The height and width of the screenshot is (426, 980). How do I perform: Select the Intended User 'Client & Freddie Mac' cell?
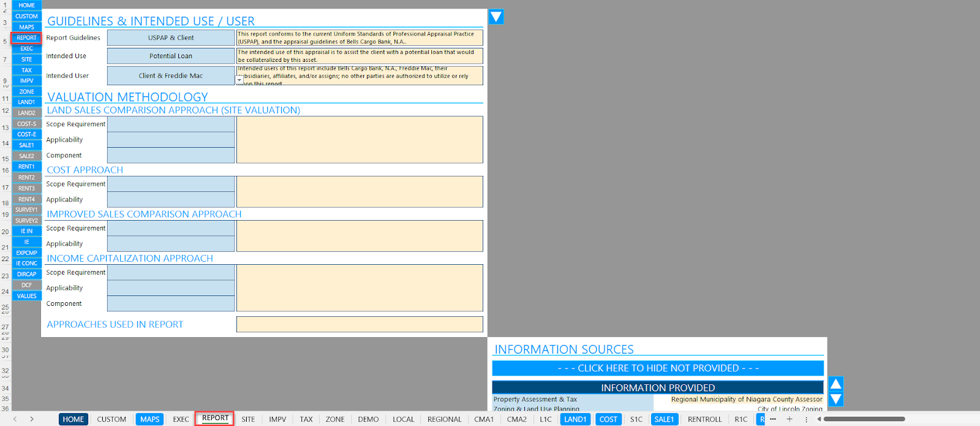coord(171,75)
